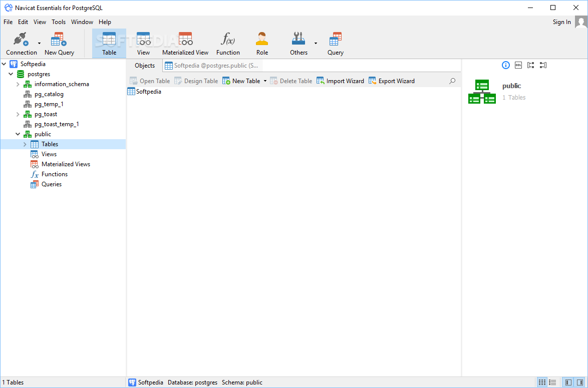Select the pg_catalog schema

click(x=49, y=94)
